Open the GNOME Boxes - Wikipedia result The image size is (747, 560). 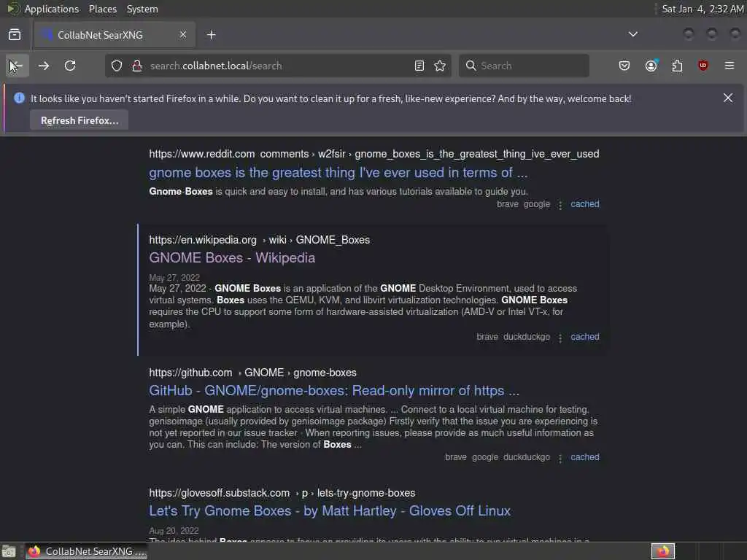pos(232,257)
